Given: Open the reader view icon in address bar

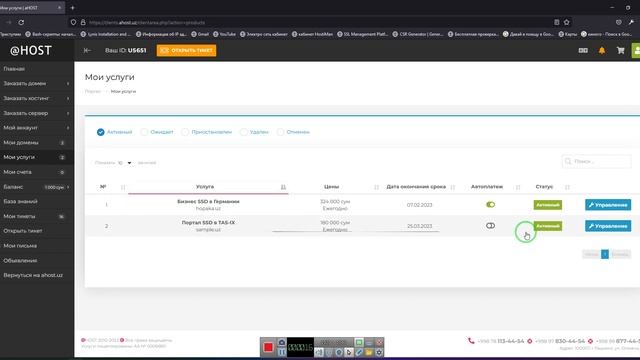Looking at the screenshot, I should point(556,22).
